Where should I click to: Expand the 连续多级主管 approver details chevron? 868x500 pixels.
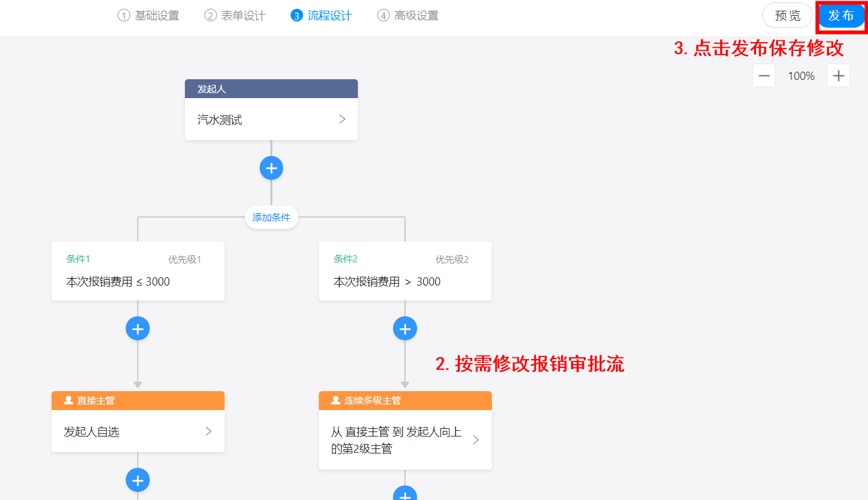[x=476, y=440]
